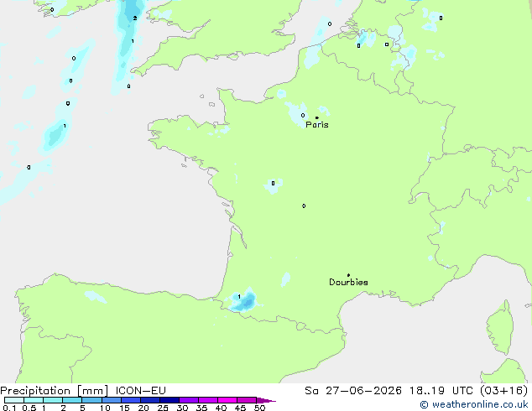Pick the 30–35 mm legend swatch

click(x=189, y=400)
